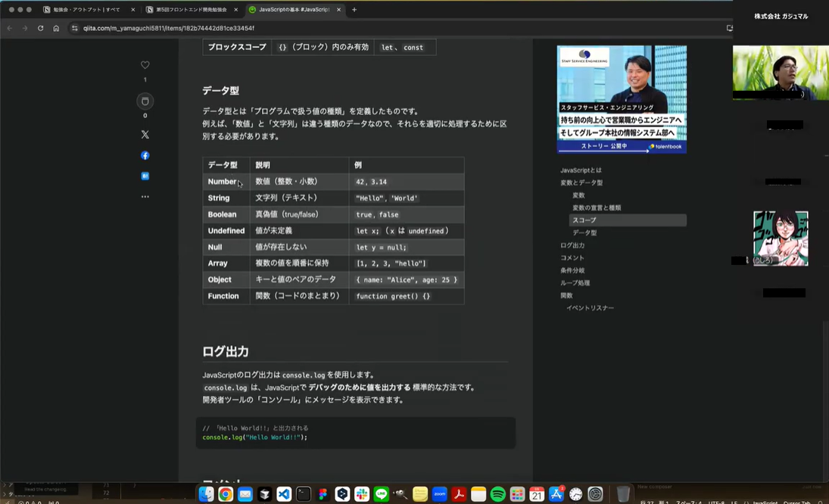This screenshot has width=829, height=504.
Task: Jump to 変数 in table of contents
Action: pos(578,195)
